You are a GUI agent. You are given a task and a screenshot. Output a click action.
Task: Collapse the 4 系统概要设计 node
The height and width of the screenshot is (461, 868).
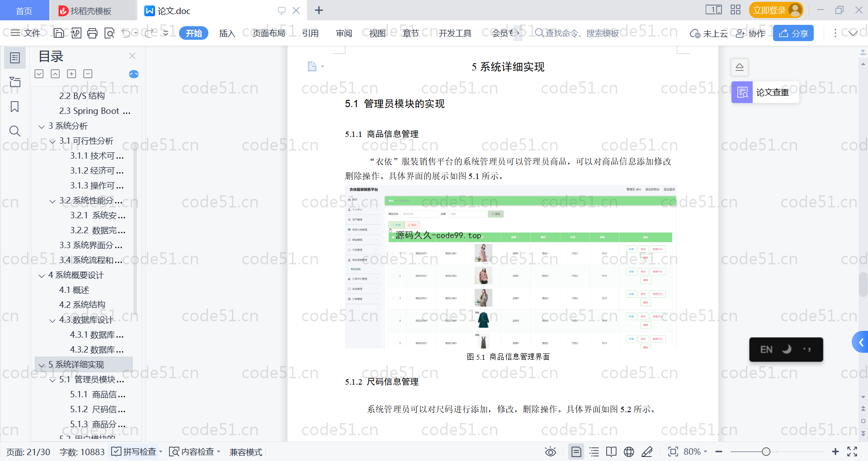point(42,276)
